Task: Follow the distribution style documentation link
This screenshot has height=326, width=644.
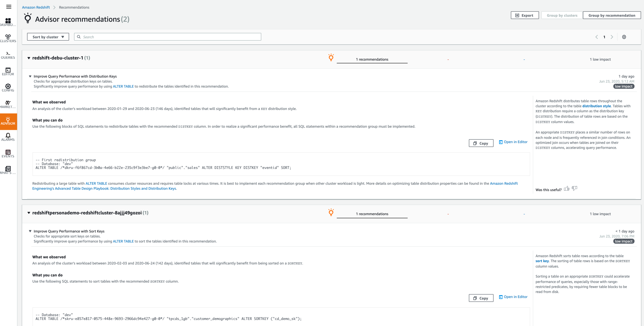Action: [597, 106]
